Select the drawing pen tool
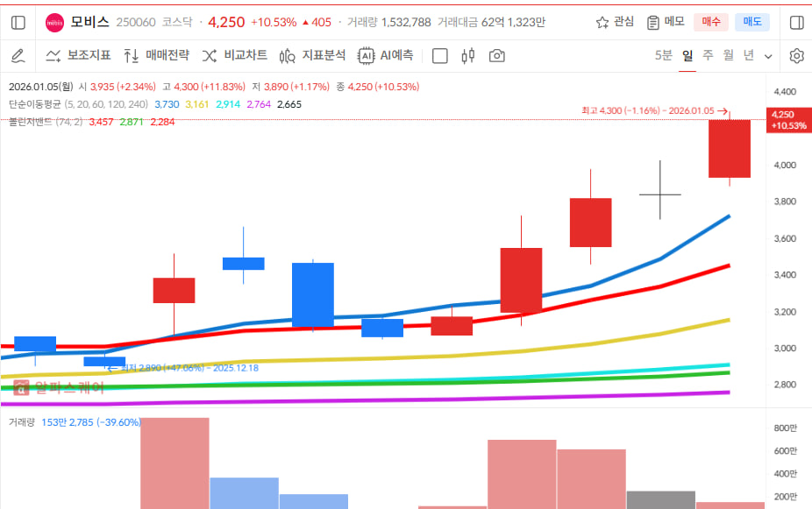The width and height of the screenshot is (812, 509). pyautogui.click(x=18, y=55)
